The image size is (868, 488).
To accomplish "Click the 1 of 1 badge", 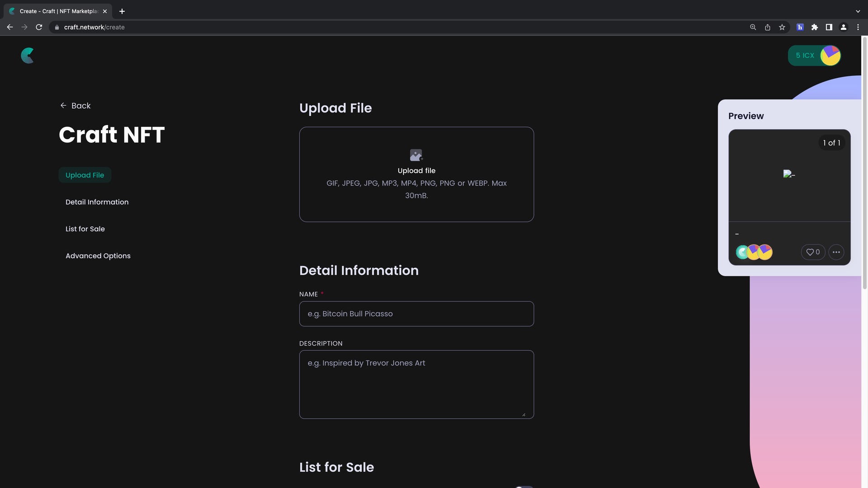I will 831,143.
